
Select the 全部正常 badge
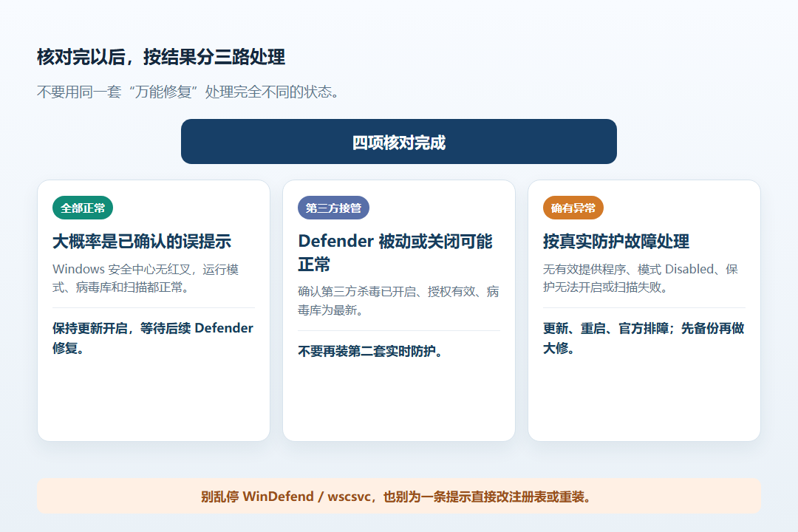pos(83,208)
